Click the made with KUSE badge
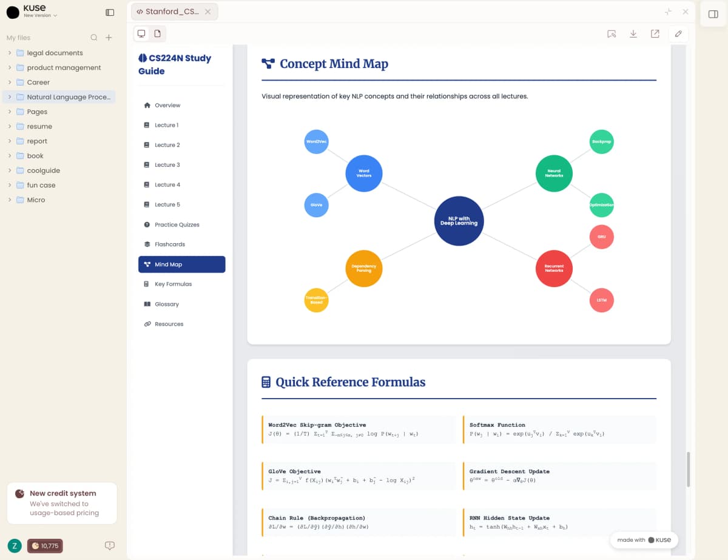This screenshot has height=560, width=728. pos(644,540)
